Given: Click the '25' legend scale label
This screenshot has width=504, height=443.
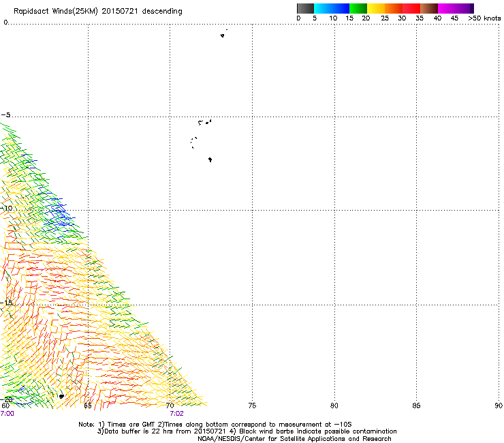Looking at the screenshot, I should [x=385, y=18].
